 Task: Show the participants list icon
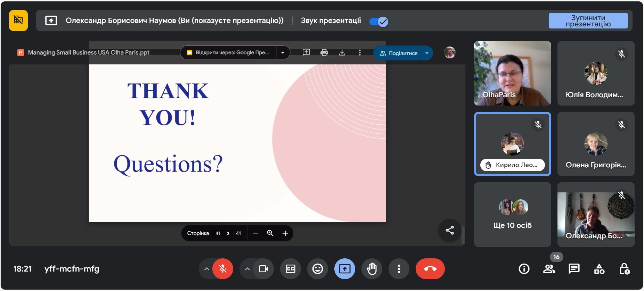pyautogui.click(x=549, y=269)
